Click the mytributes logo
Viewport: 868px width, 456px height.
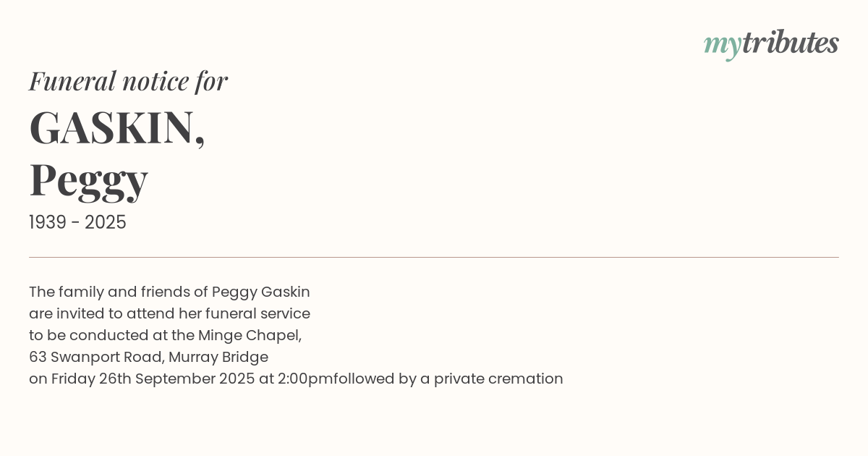point(771,43)
